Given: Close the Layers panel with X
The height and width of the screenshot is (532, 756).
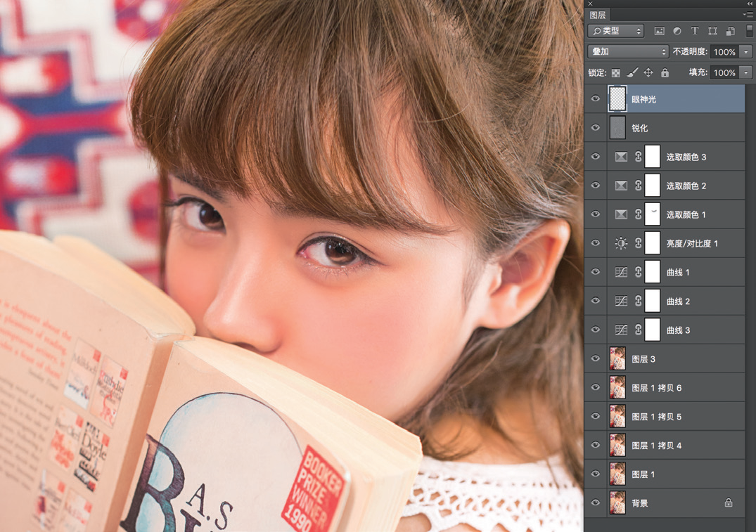Looking at the screenshot, I should (x=590, y=4).
